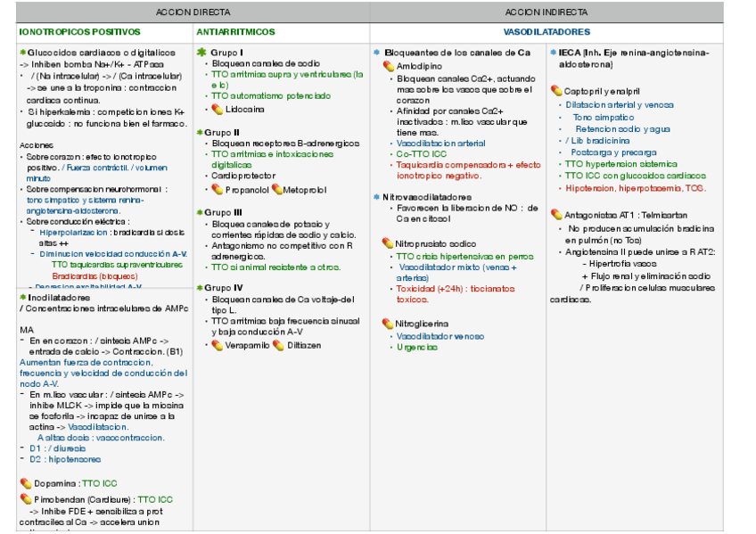Image resolution: width=756 pixels, height=534 pixels.
Task: Click the green line 'TTO automatismo potenciado'
Action: click(x=271, y=96)
